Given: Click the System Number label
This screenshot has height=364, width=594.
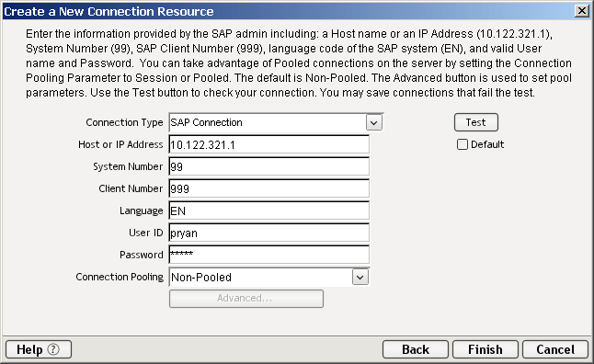Looking at the screenshot, I should tap(128, 166).
